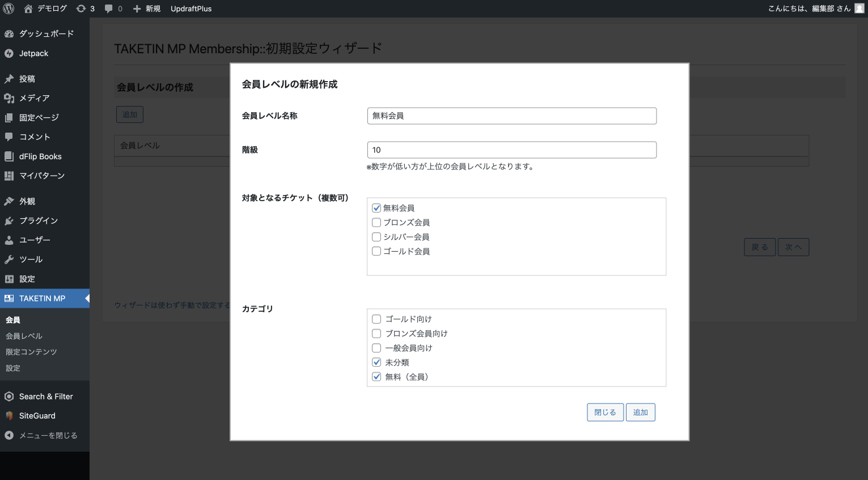Screen dimensions: 868x480
Task: Click the メディア sidebar icon
Action: [9, 98]
